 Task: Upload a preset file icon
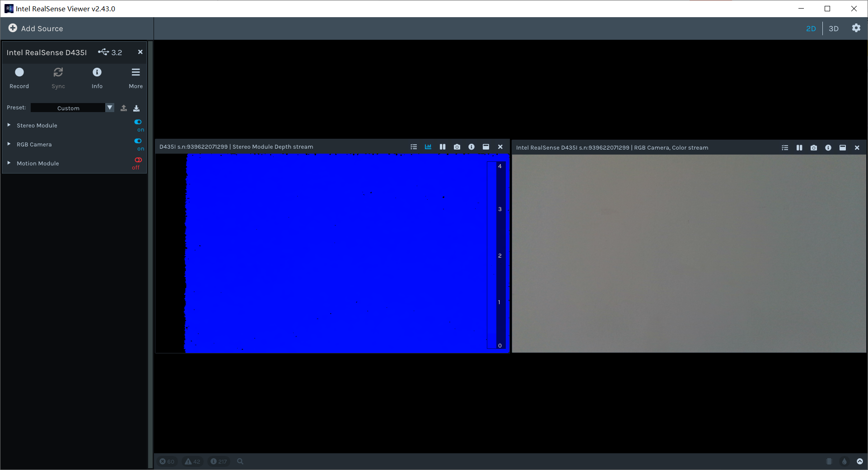124,108
